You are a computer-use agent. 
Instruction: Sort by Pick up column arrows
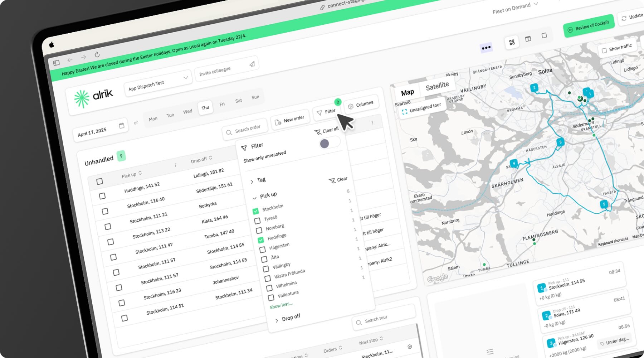[140, 173]
